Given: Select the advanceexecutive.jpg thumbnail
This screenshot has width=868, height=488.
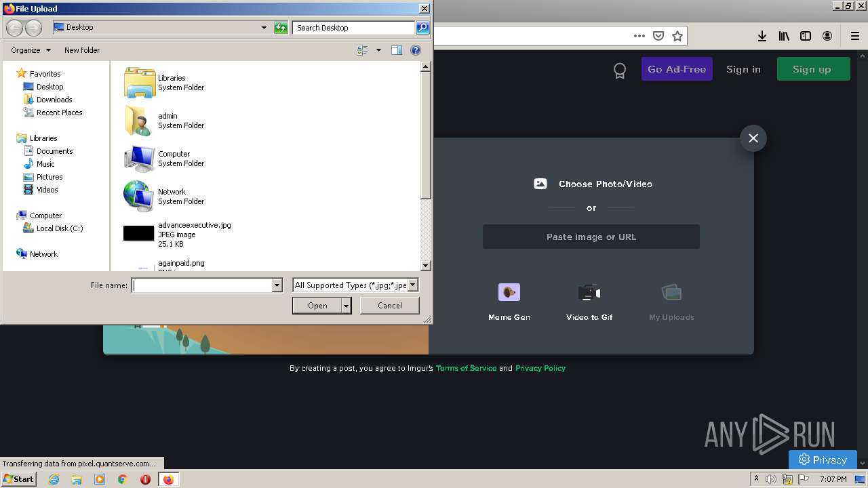Looking at the screenshot, I should 139,234.
